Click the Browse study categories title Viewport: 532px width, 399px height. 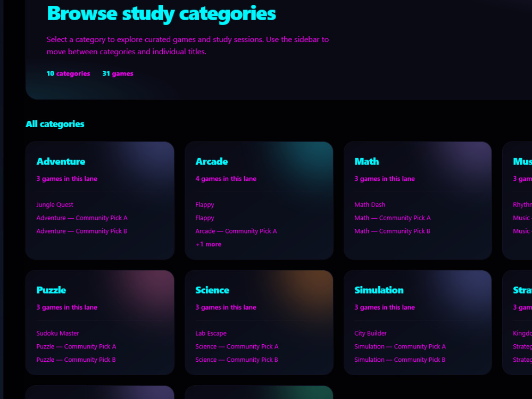click(x=161, y=14)
